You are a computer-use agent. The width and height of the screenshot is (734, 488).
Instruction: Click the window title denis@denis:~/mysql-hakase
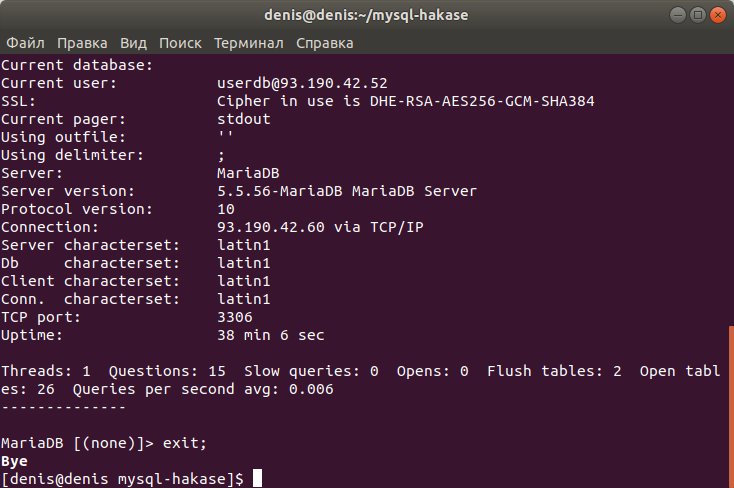(366, 15)
